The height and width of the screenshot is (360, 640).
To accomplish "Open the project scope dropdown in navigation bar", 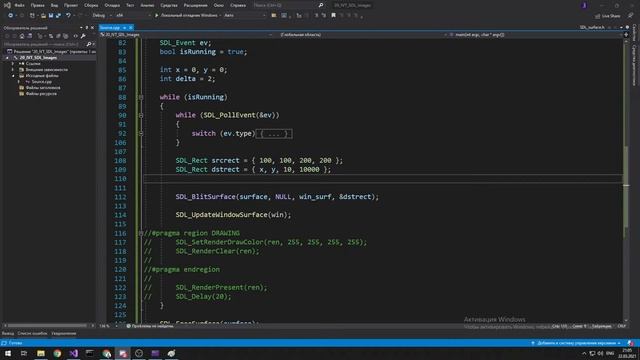I will pos(187,35).
